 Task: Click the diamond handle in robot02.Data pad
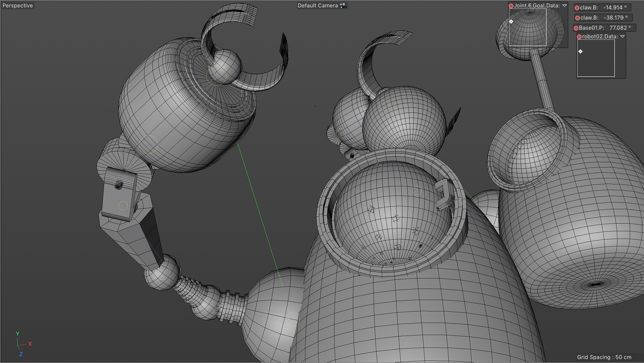pyautogui.click(x=580, y=51)
